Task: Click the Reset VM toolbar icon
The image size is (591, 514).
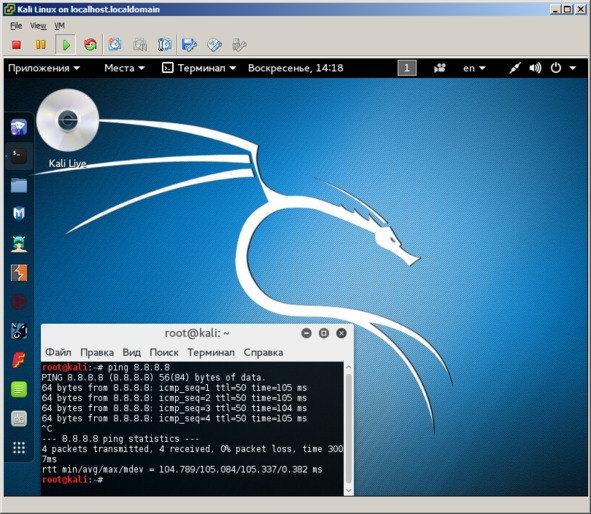Action: pos(90,45)
